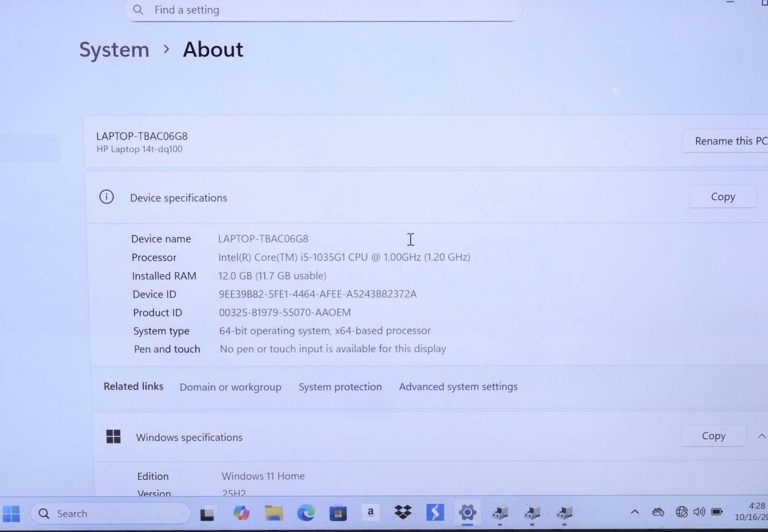The image size is (768, 532).
Task: Launch Microsoft Edge from the taskbar
Action: 306,513
